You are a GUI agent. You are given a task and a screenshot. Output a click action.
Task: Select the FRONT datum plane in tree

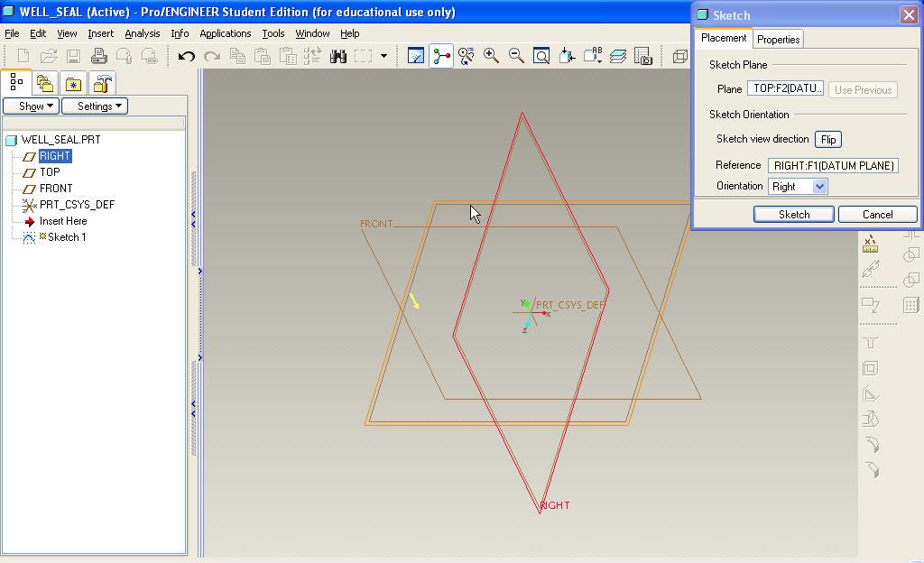coord(56,189)
